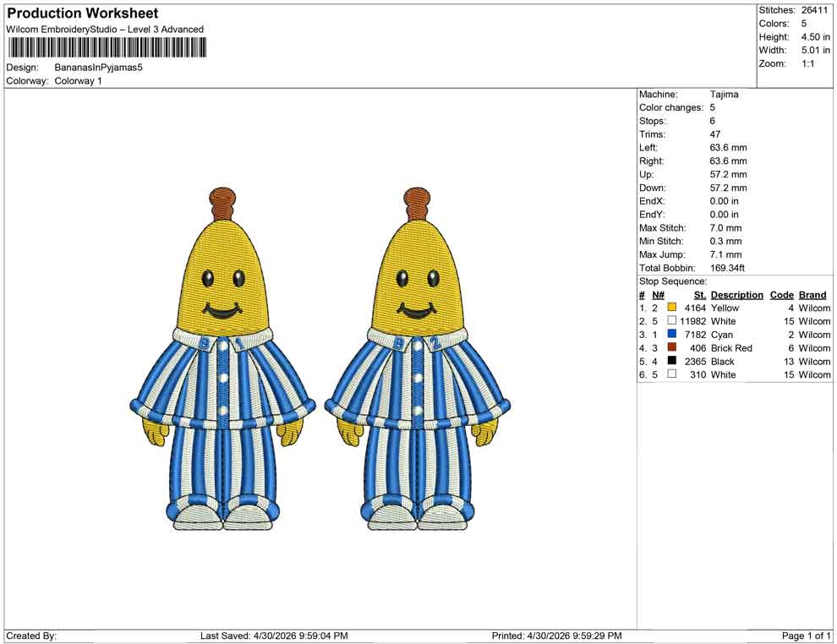The image size is (837, 644).
Task: Click the right banana B2 embroidery preview
Action: coord(418,358)
